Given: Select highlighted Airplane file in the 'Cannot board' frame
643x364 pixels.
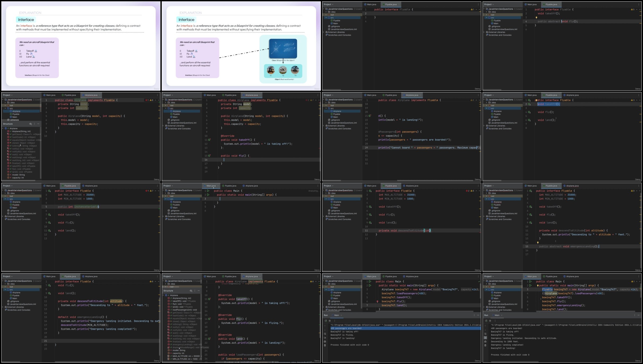Looking at the screenshot, I should [342, 111].
